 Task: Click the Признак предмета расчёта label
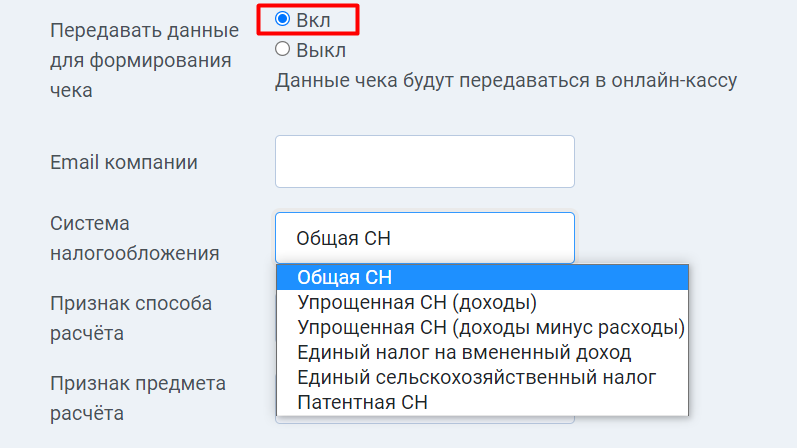137,398
